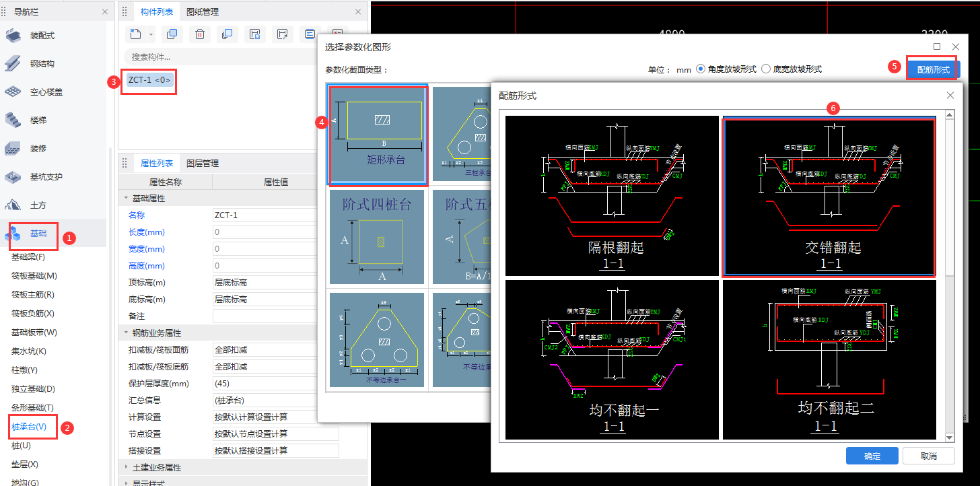
Task: Close the 构件列表 panel
Action: [358, 12]
